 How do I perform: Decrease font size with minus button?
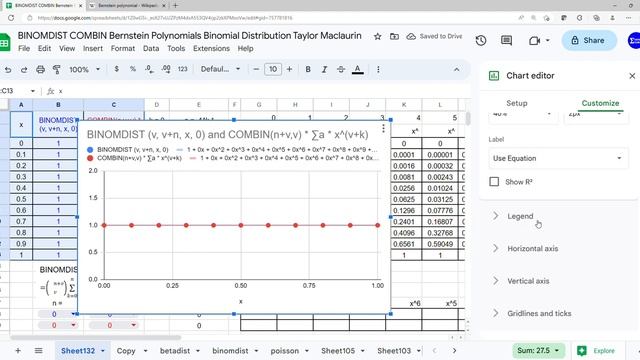point(256,69)
